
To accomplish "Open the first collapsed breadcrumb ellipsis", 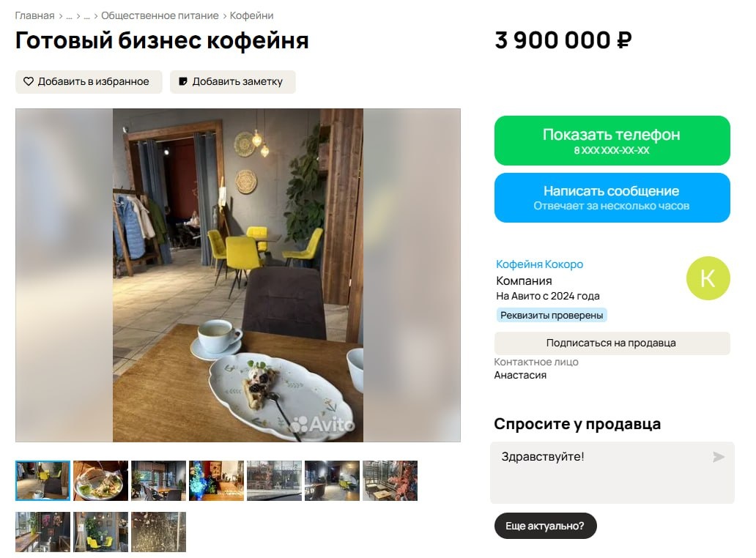I will (x=69, y=16).
